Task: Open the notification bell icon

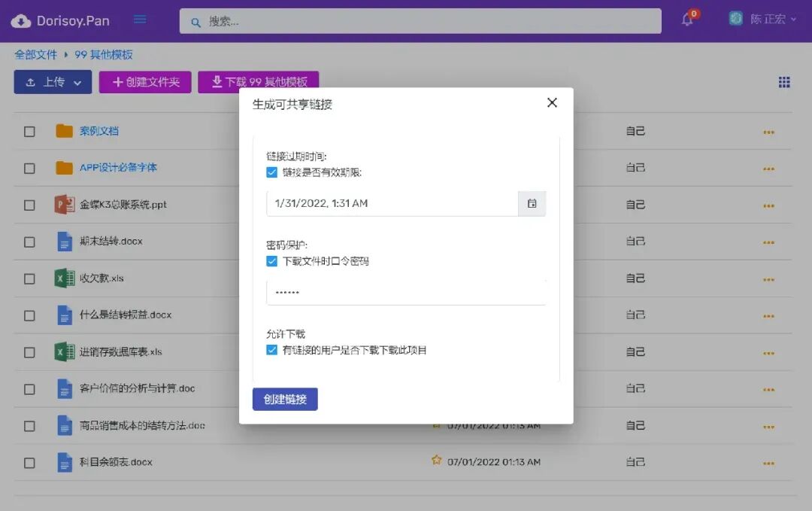Action: click(686, 20)
